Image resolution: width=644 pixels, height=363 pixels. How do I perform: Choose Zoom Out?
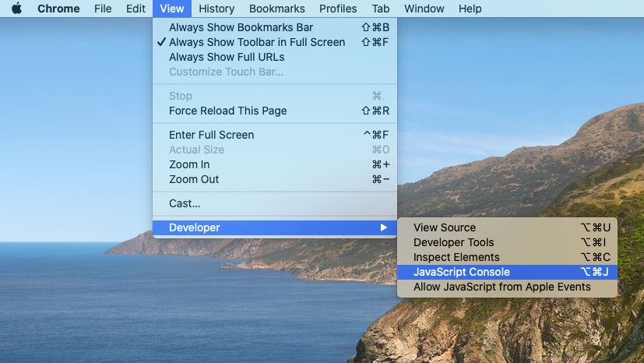[275, 179]
